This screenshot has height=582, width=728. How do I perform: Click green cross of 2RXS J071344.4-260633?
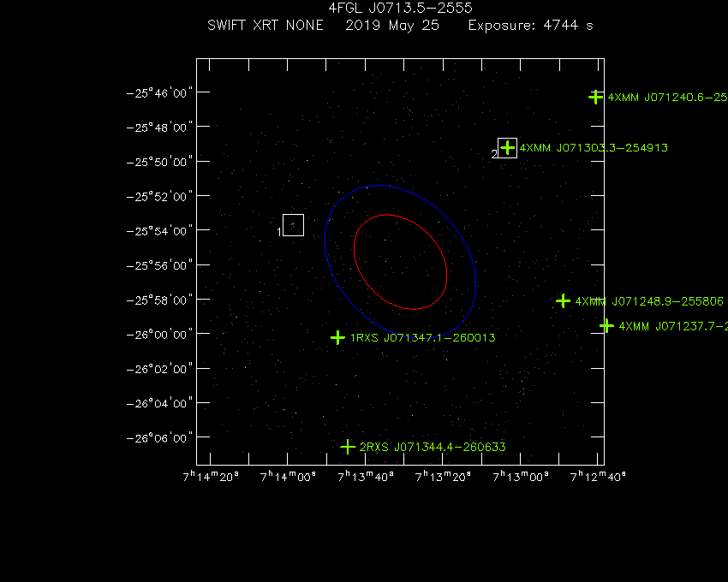[x=348, y=447]
